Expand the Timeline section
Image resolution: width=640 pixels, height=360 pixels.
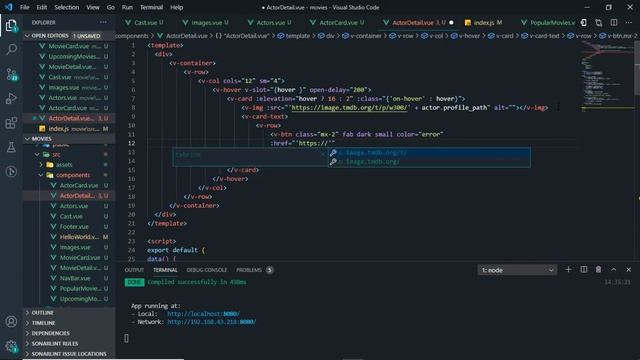pyautogui.click(x=69, y=323)
